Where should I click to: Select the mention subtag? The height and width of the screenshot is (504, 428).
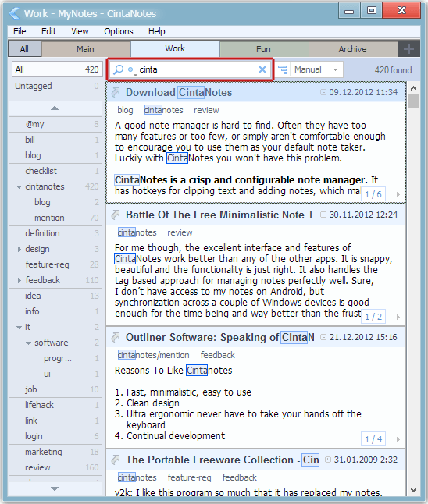pos(55,218)
